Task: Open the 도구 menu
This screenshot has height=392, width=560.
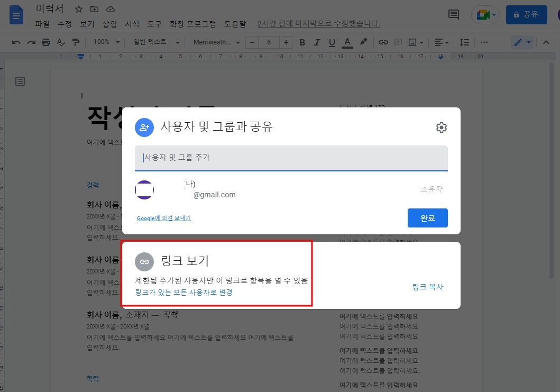Action: point(154,24)
